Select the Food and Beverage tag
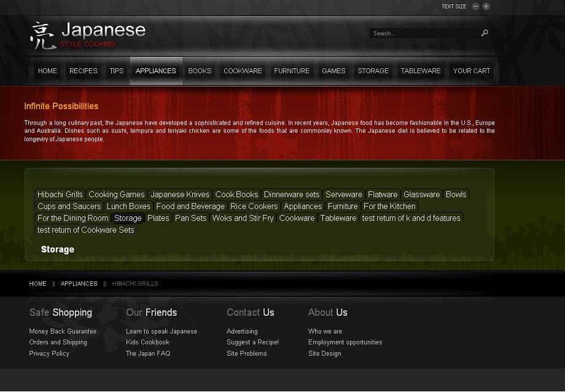This screenshot has width=565, height=392. [190, 206]
